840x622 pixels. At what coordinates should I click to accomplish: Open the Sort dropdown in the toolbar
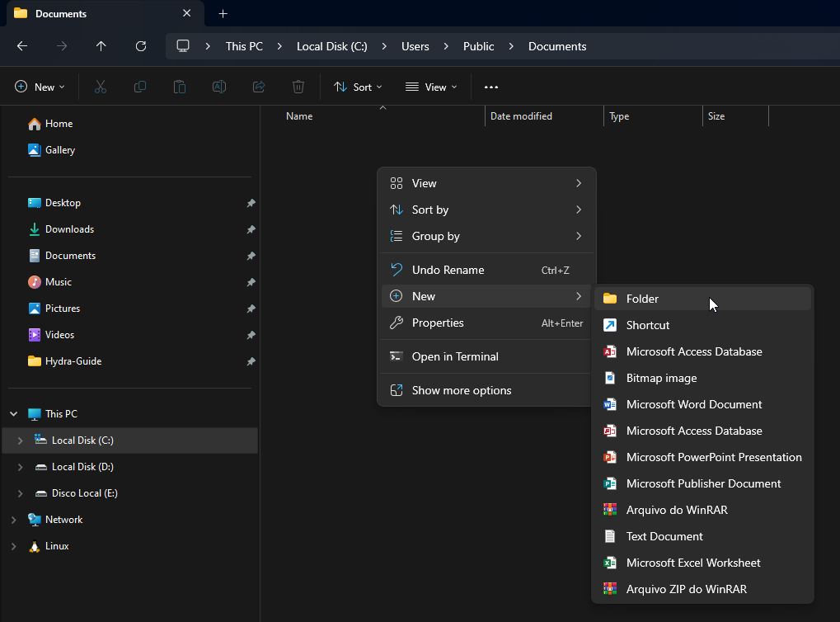click(x=357, y=87)
